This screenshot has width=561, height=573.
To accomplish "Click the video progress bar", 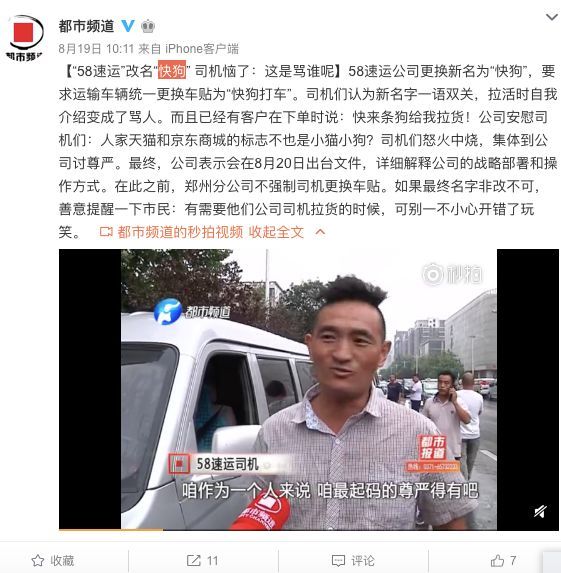I will point(309,529).
